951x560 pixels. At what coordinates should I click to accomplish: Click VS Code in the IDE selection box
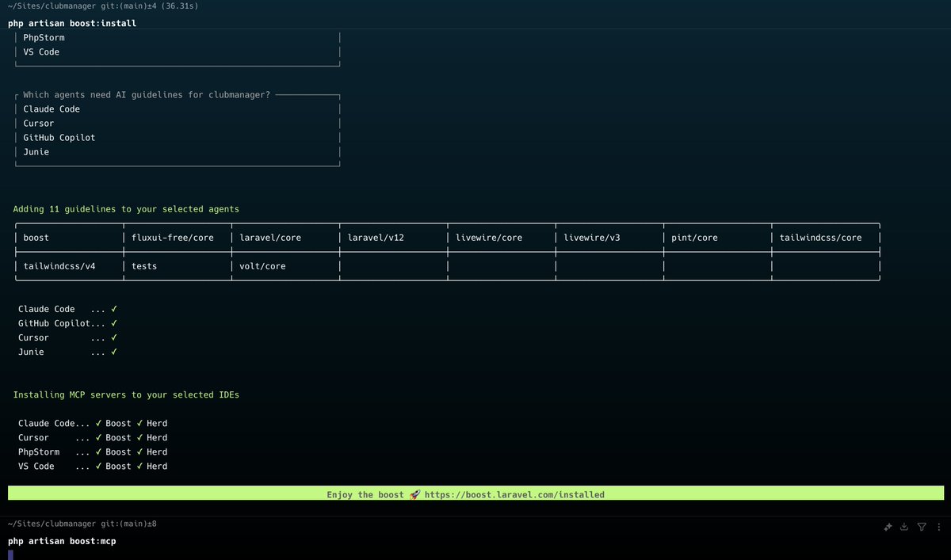point(41,51)
